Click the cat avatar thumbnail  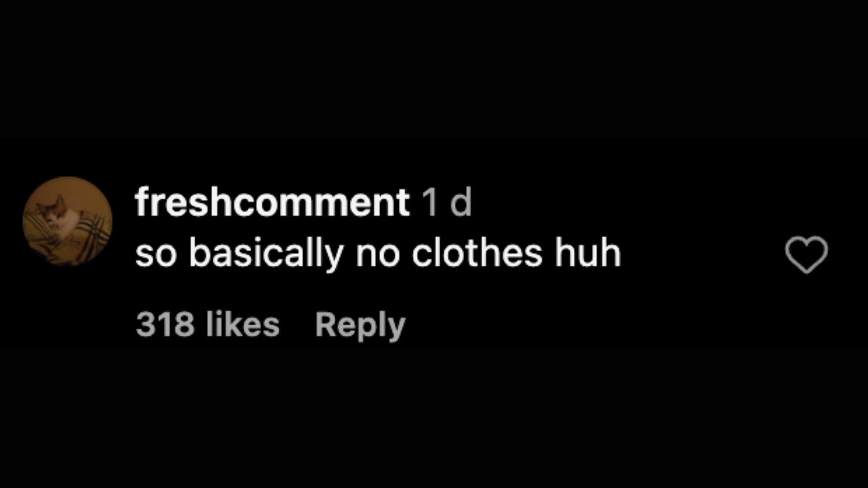coord(68,221)
